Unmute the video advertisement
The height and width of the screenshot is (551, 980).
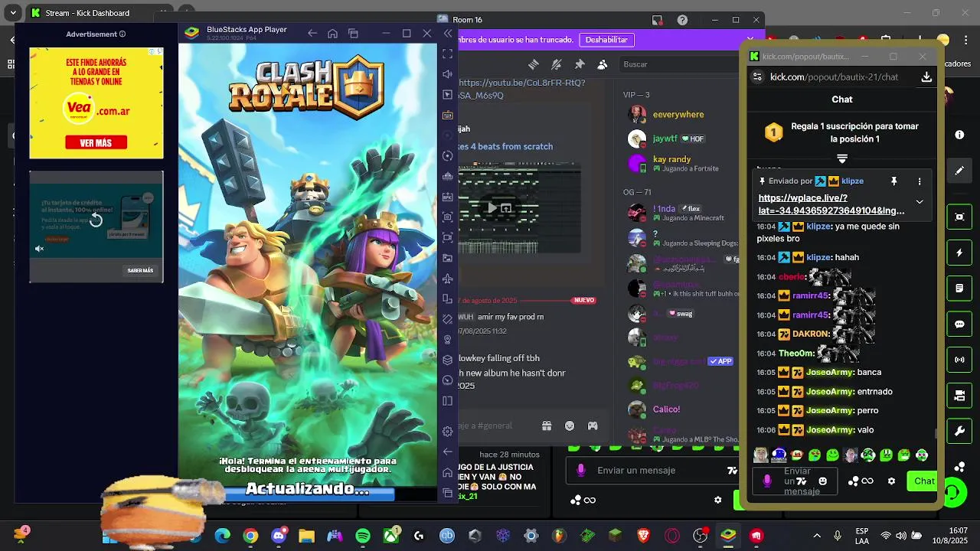40,249
